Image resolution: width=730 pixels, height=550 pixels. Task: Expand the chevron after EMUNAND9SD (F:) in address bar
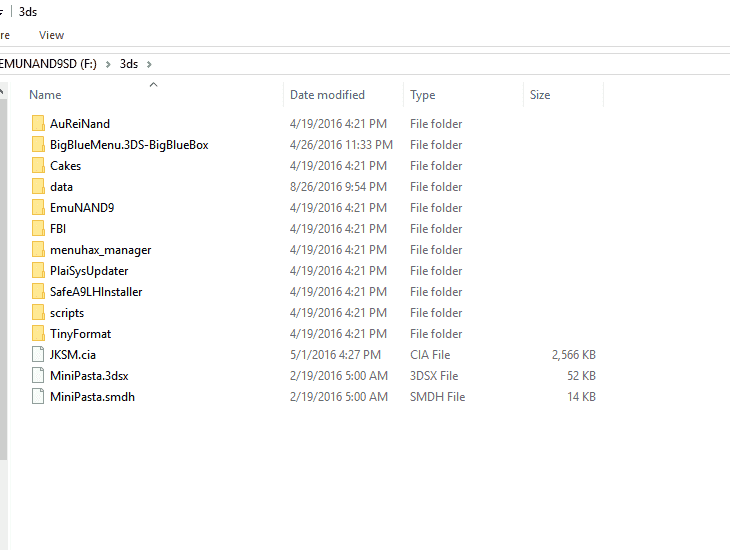pos(108,64)
